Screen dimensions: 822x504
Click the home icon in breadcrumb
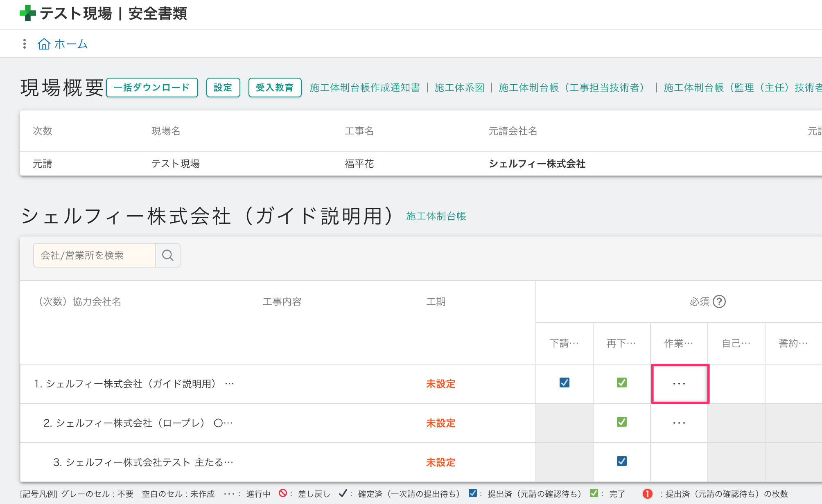coord(44,44)
